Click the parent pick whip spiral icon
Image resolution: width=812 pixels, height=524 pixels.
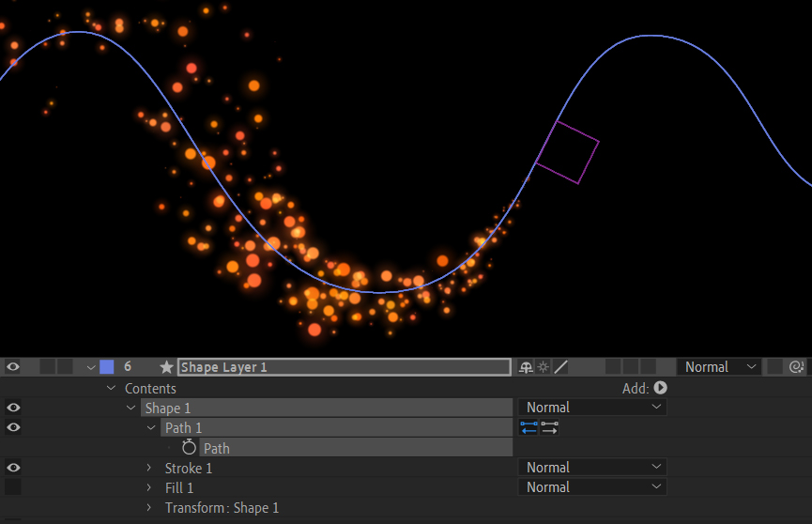[x=797, y=367]
